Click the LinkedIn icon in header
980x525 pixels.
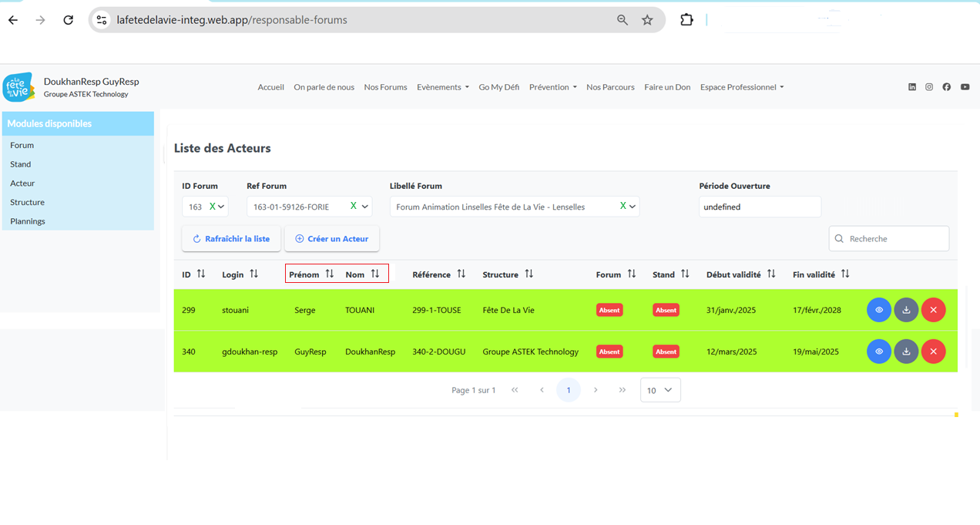pyautogui.click(x=912, y=87)
